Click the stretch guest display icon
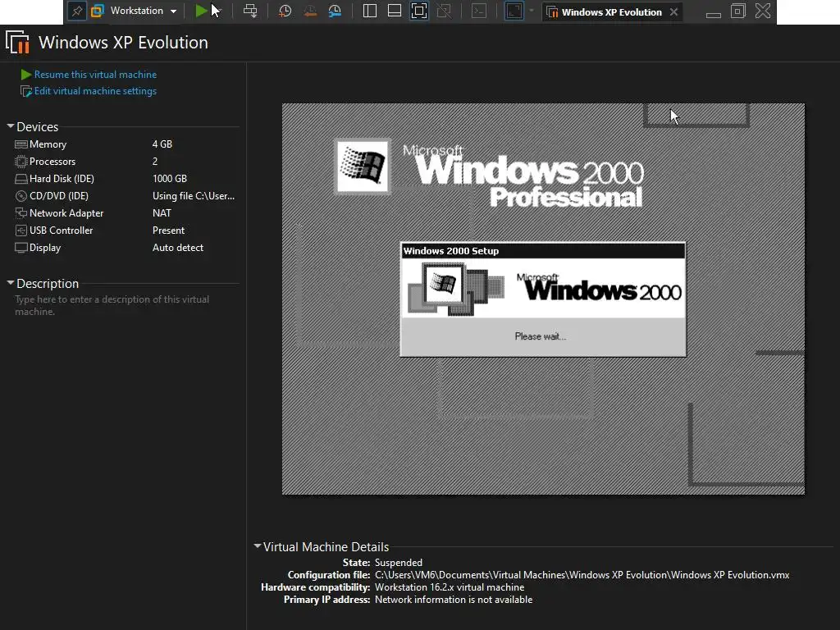The image size is (840, 630). [514, 11]
